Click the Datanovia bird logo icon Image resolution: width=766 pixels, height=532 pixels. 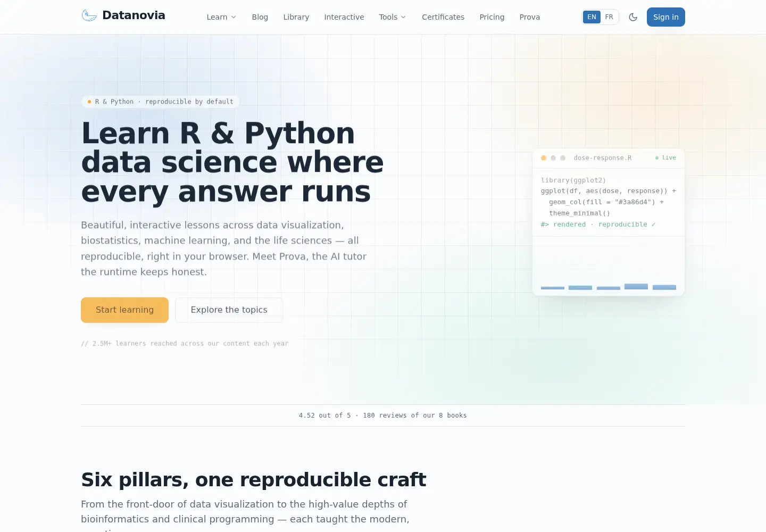(x=89, y=15)
